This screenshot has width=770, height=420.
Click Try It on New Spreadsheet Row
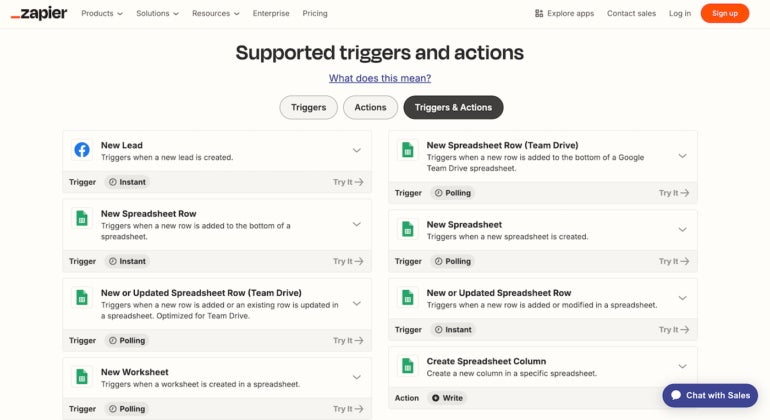point(348,261)
